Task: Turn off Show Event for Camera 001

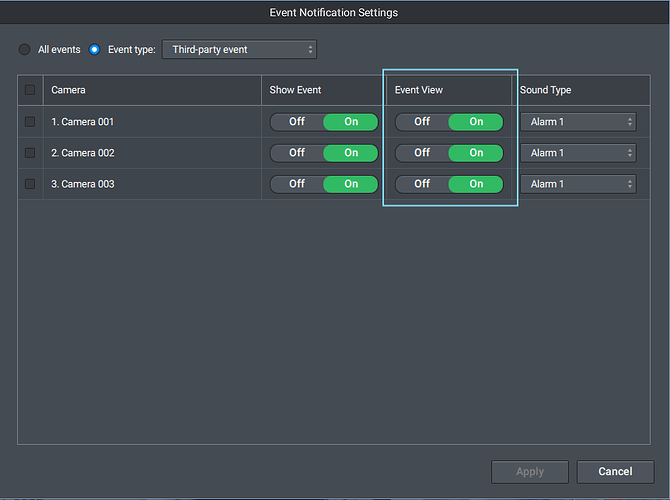Action: [x=297, y=122]
